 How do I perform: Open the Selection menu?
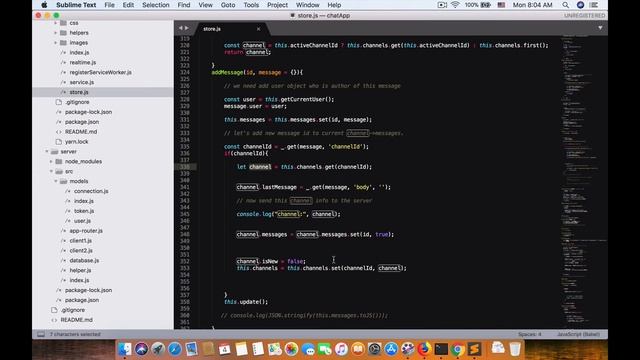(x=156, y=5)
